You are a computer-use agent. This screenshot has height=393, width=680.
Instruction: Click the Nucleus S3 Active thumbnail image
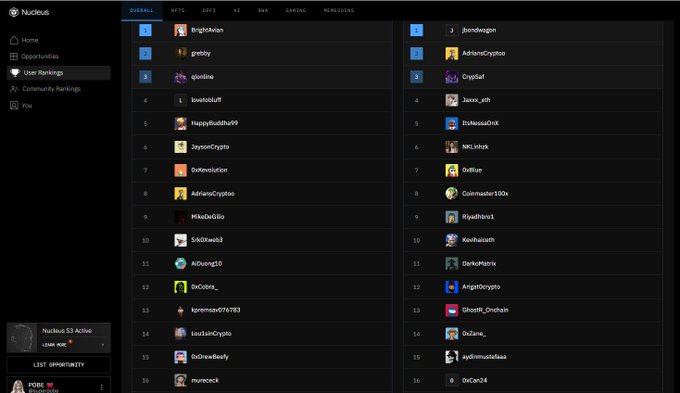point(22,337)
